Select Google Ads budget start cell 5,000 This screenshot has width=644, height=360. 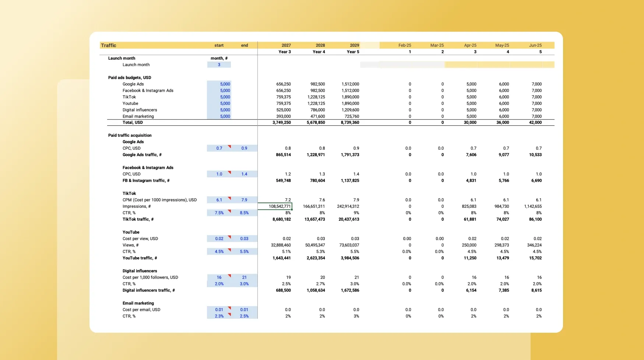[219, 84]
